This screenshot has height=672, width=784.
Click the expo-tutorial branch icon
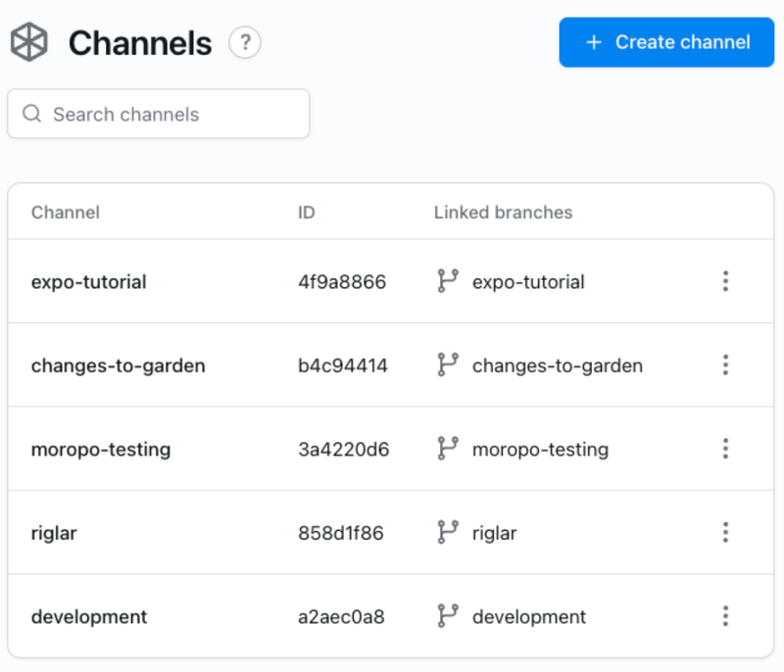coord(448,281)
